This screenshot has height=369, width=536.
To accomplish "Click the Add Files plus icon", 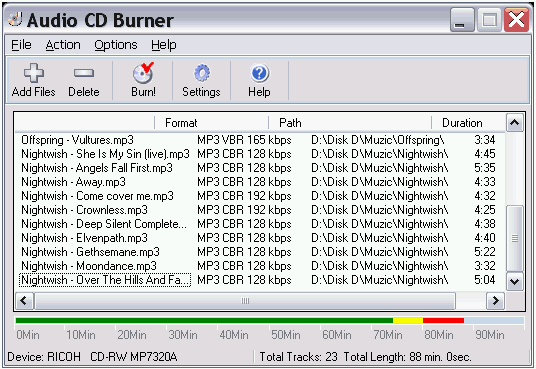I will [34, 73].
